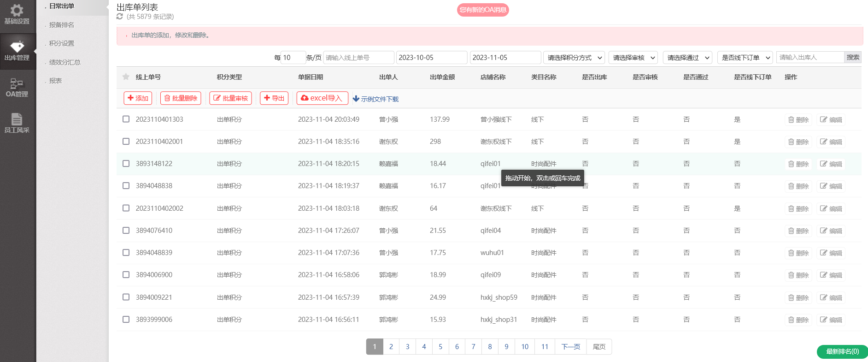Open 绩效分汇总 menu item
The height and width of the screenshot is (362, 868).
[x=65, y=62]
